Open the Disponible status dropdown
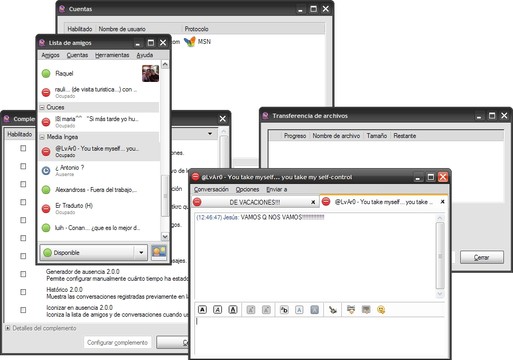This screenshot has height=360, width=513. pyautogui.click(x=141, y=252)
